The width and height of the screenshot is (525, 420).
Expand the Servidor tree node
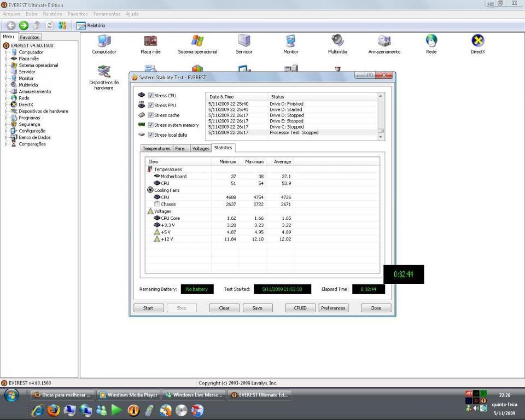[x=5, y=72]
